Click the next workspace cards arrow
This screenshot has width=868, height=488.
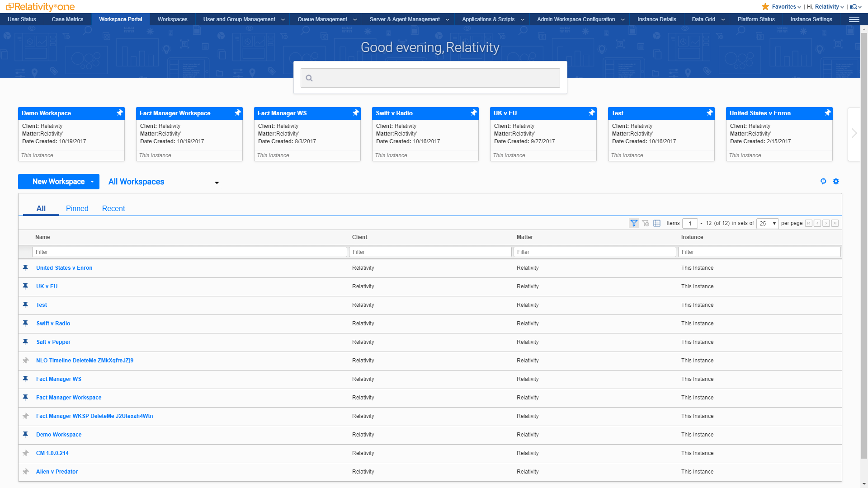(x=854, y=133)
